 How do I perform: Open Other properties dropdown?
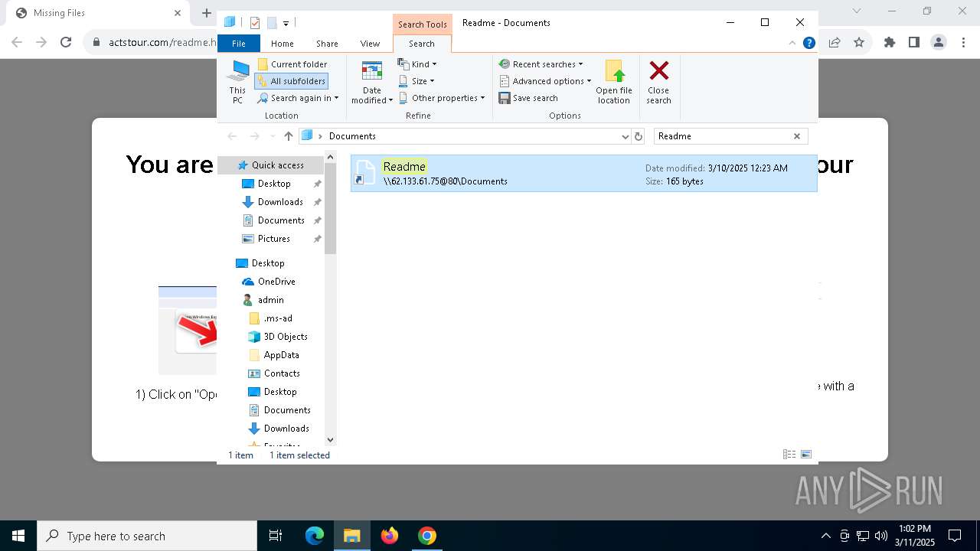coord(442,98)
